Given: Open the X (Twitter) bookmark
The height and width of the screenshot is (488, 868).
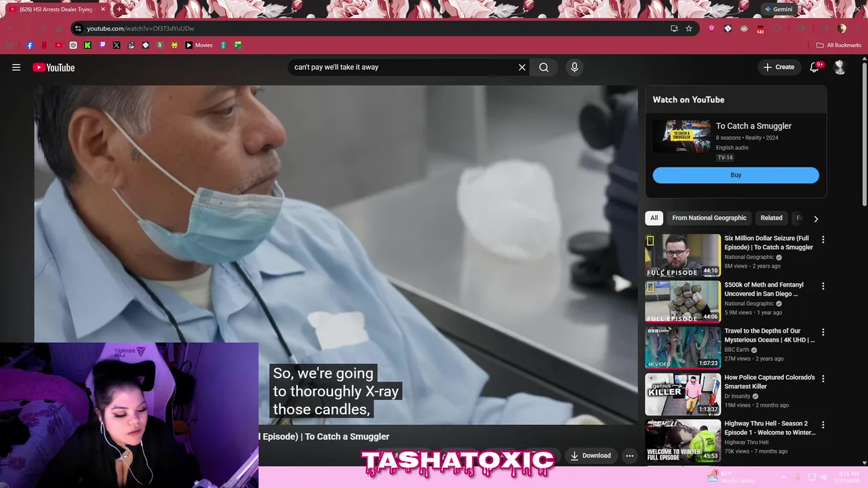Looking at the screenshot, I should pyautogui.click(x=117, y=45).
